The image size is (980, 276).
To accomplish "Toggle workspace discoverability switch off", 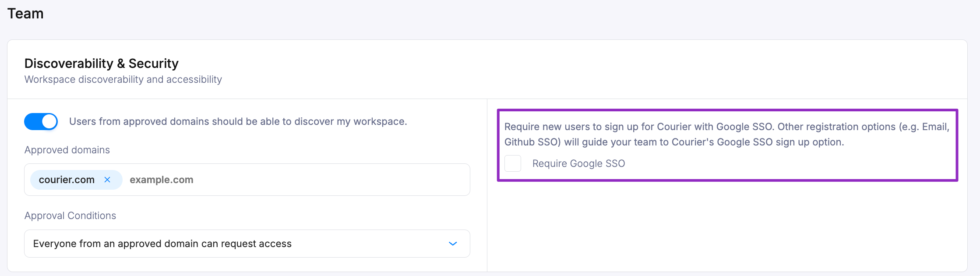I will [x=41, y=121].
